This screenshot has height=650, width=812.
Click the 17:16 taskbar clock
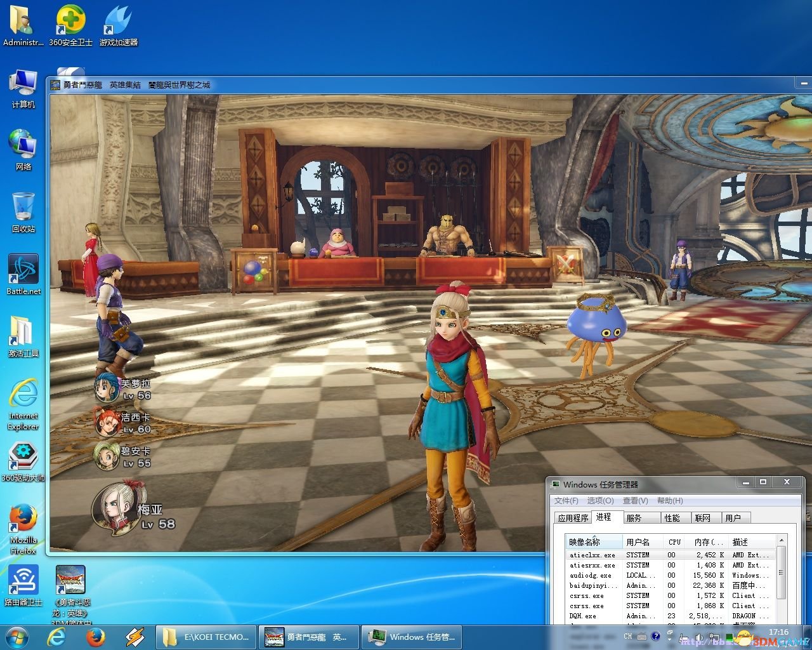pyautogui.click(x=778, y=632)
